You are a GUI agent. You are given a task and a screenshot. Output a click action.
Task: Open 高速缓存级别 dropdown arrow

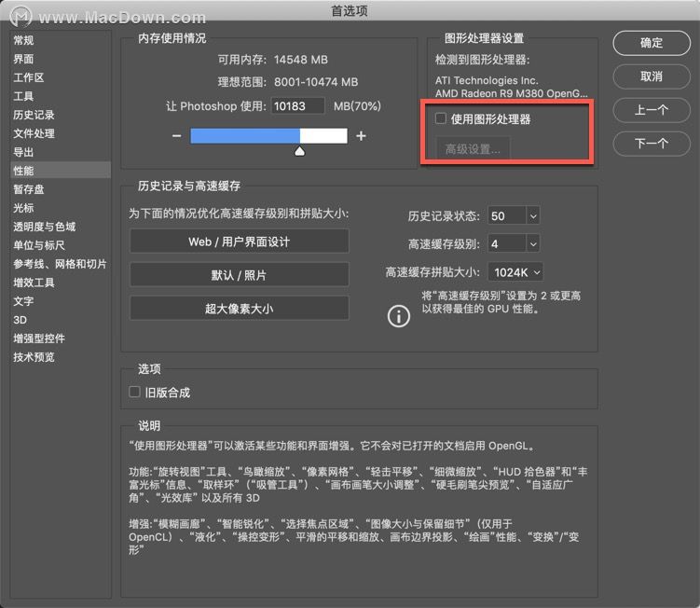tap(533, 244)
